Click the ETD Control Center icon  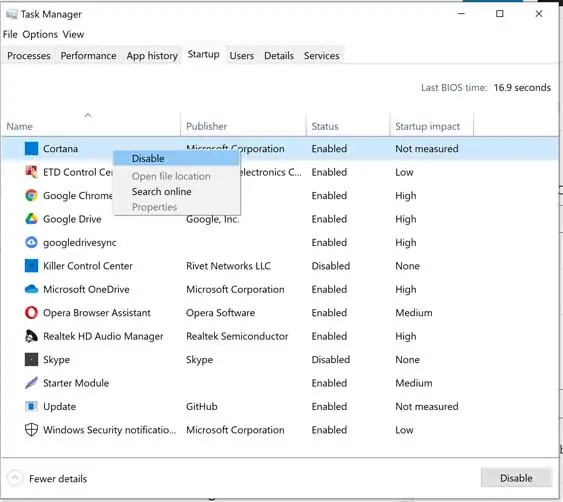31,172
